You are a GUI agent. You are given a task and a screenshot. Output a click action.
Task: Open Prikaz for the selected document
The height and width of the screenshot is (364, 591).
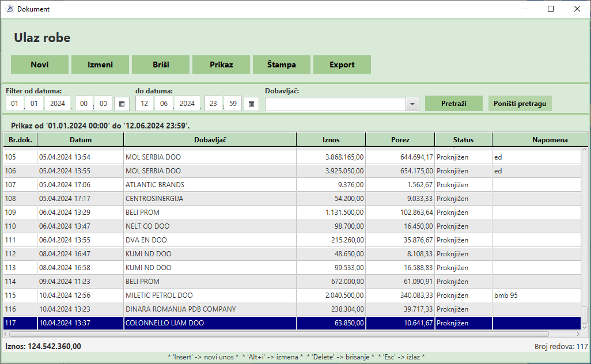221,65
